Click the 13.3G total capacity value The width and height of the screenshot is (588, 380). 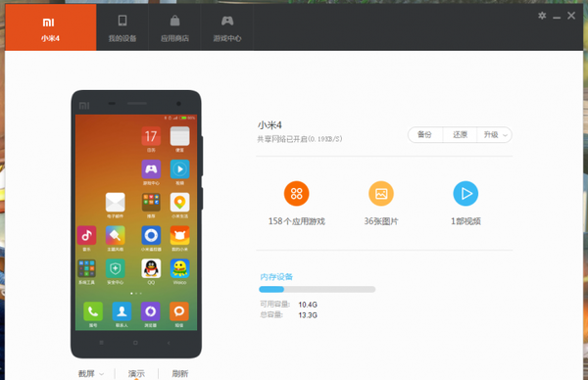pos(308,315)
